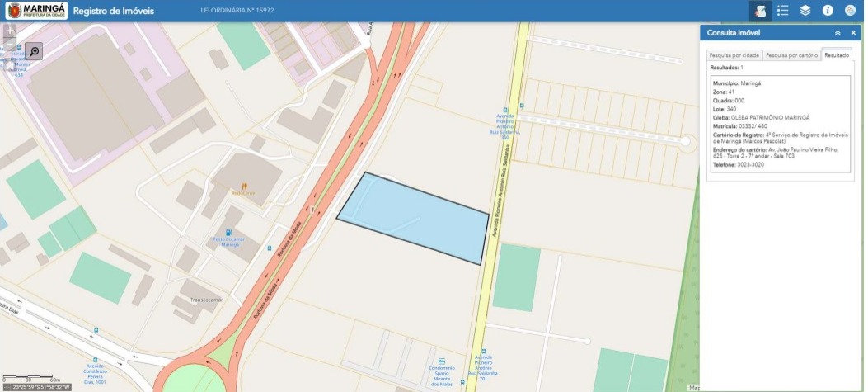The width and height of the screenshot is (868, 392).
Task: Activate the magnifier search tool on map
Action: tap(34, 51)
